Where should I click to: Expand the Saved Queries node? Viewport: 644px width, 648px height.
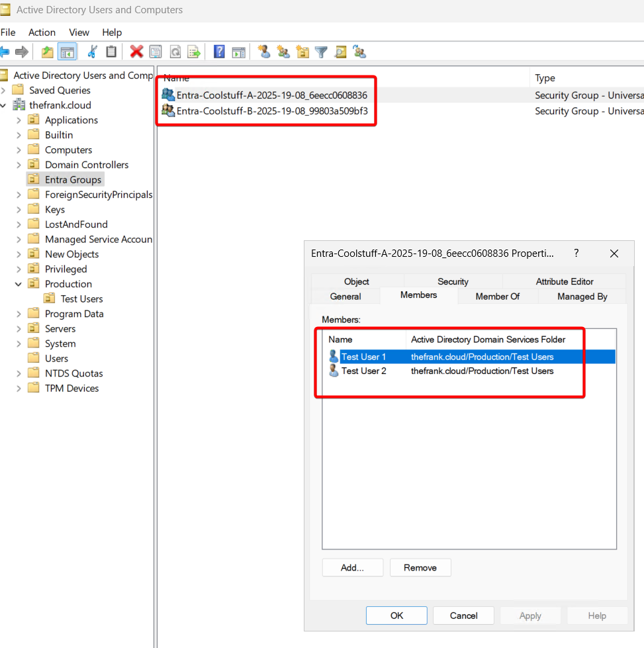[4, 91]
